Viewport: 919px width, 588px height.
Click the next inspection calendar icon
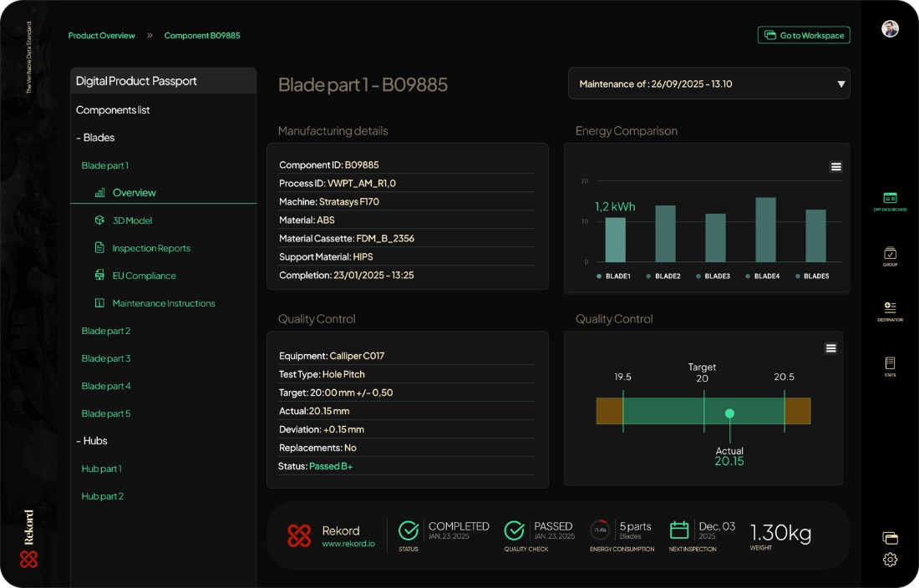(x=678, y=530)
